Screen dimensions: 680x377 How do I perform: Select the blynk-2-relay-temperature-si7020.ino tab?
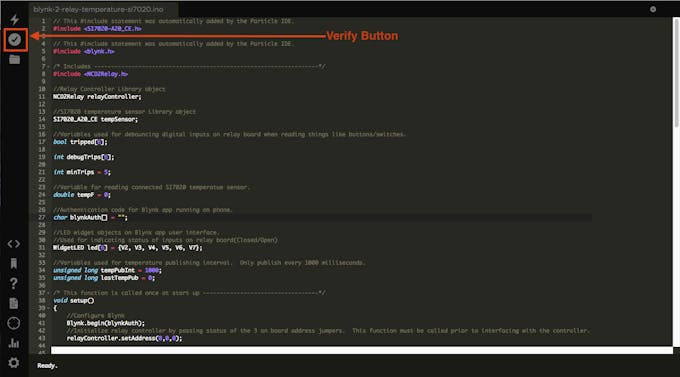[x=98, y=9]
